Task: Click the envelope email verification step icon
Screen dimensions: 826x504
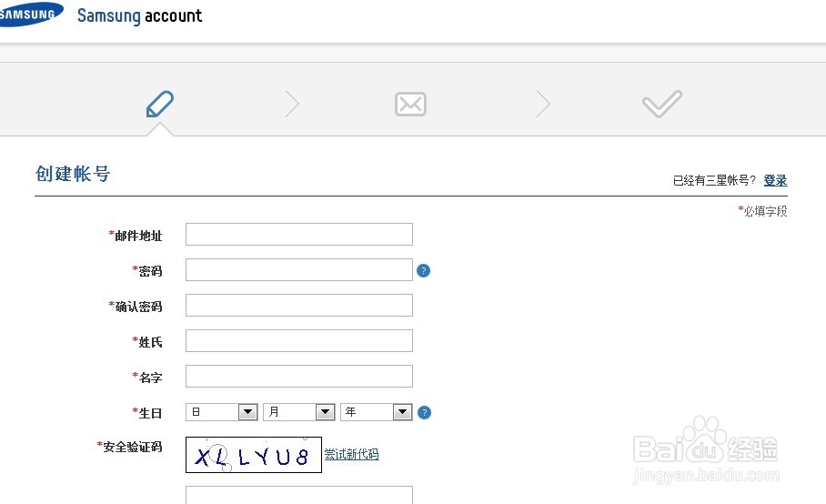Action: click(410, 104)
